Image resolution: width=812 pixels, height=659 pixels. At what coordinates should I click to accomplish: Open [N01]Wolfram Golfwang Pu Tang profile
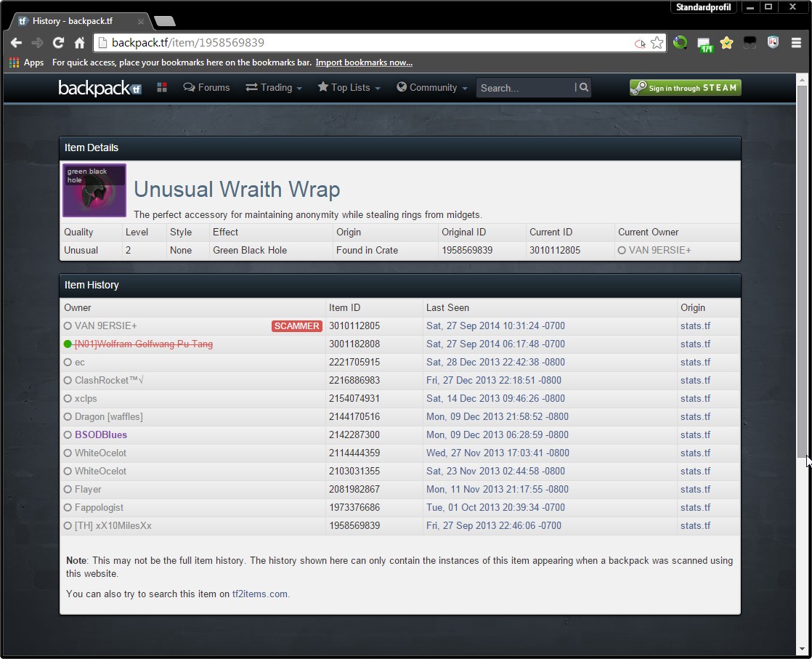click(x=144, y=344)
